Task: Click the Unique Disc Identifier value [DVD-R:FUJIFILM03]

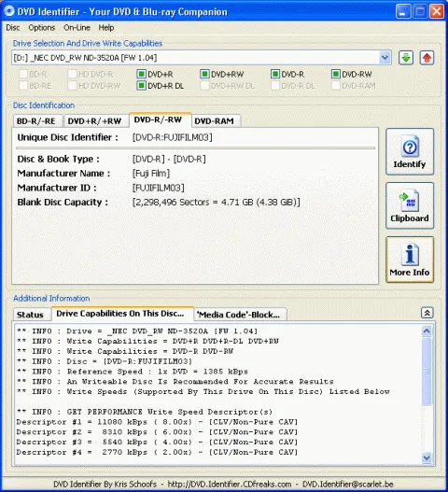Action: pyautogui.click(x=173, y=137)
